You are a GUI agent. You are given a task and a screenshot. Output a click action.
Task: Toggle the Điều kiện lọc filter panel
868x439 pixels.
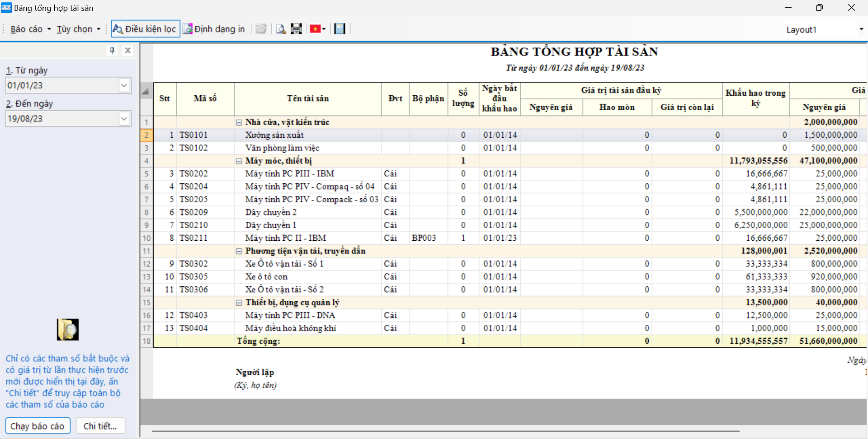click(x=146, y=29)
